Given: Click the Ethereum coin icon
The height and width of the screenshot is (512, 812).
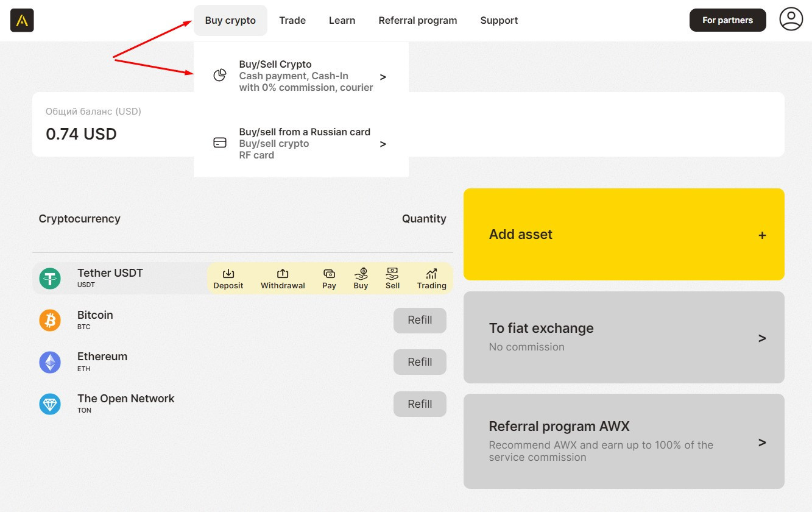Looking at the screenshot, I should [50, 362].
